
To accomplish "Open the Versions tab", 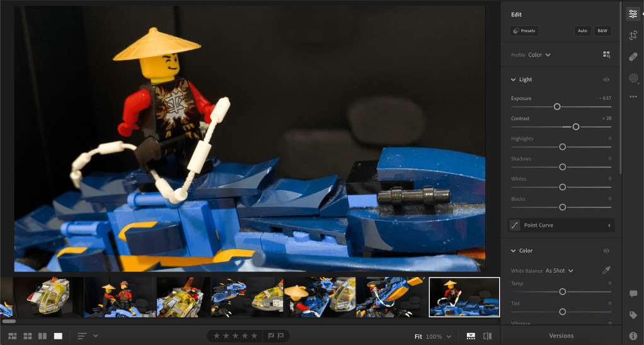I will pyautogui.click(x=561, y=336).
